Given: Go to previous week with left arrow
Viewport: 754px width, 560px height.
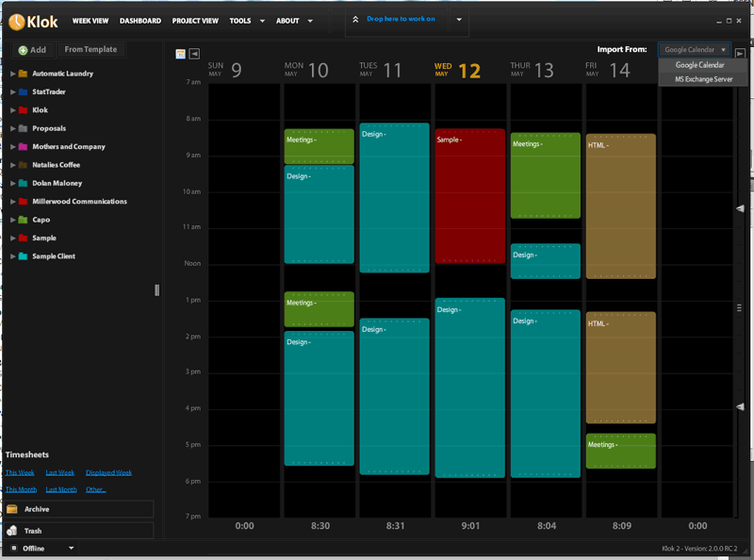Looking at the screenshot, I should (x=194, y=54).
